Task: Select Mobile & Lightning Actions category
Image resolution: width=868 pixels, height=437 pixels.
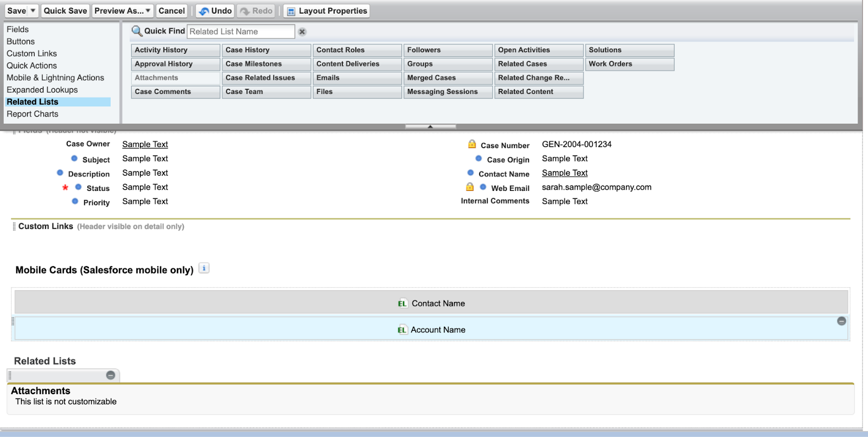Action: coord(55,78)
